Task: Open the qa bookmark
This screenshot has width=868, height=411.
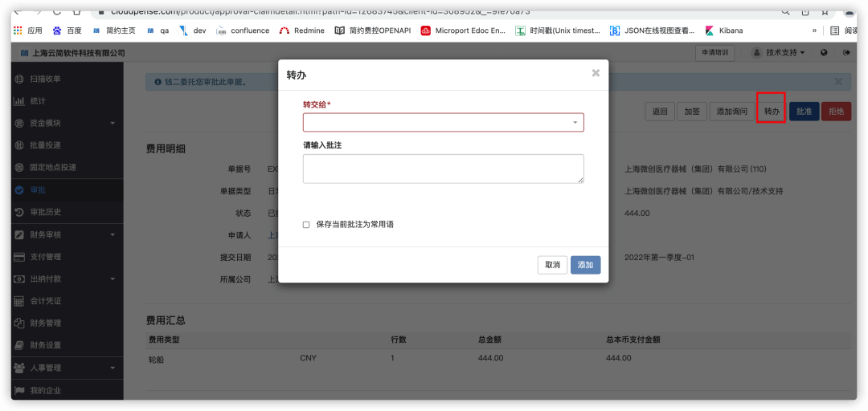Action: coord(158,31)
